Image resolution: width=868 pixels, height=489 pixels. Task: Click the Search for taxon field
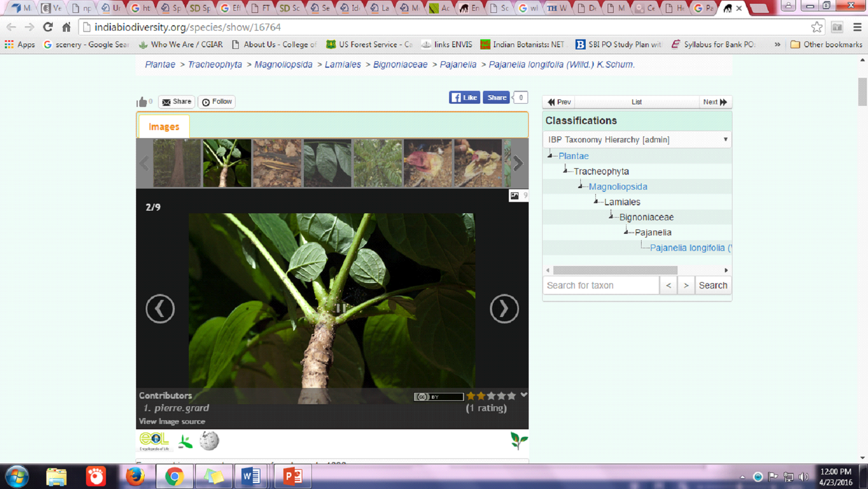coord(601,285)
